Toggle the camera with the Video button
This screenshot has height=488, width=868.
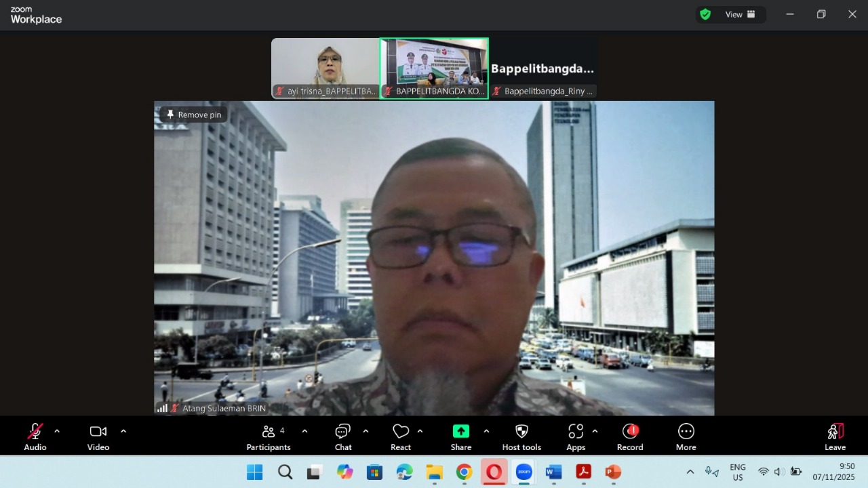(x=98, y=436)
